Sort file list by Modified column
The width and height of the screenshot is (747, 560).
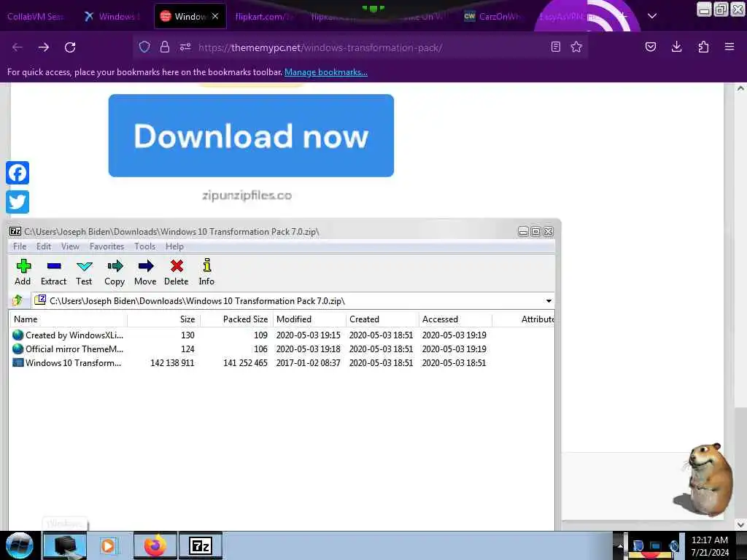click(x=309, y=319)
